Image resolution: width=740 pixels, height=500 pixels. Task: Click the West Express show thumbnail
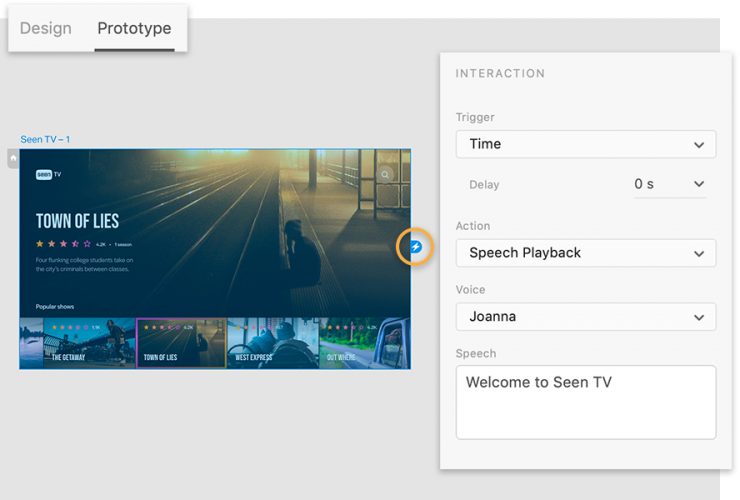[272, 343]
